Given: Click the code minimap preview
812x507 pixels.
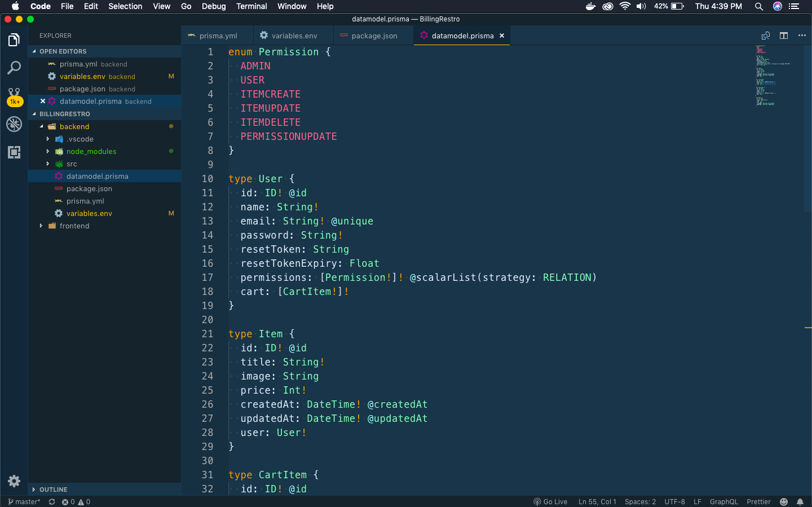Looking at the screenshot, I should click(773, 76).
